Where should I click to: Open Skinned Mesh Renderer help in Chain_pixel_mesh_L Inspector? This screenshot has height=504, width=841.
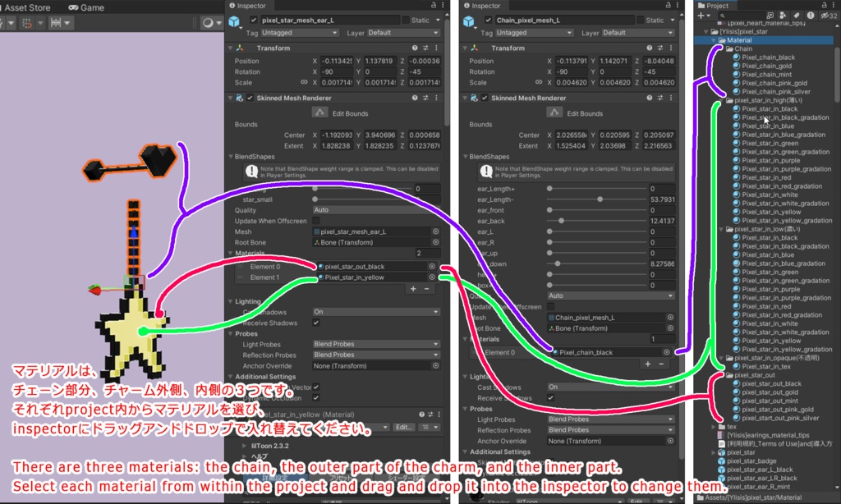(649, 98)
